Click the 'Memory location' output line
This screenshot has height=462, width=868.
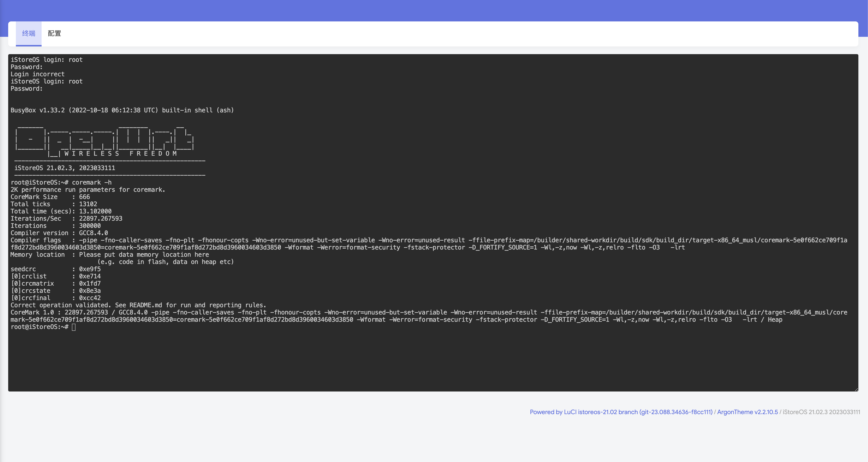109,255
